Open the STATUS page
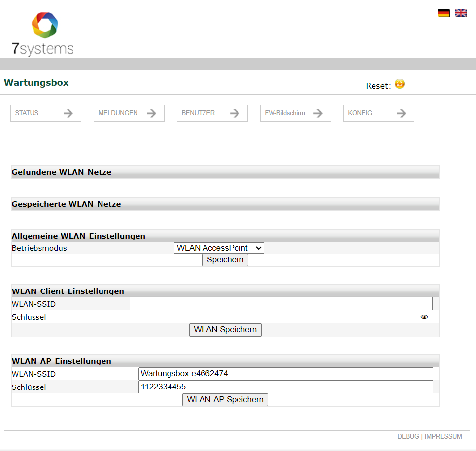Viewport: 476px width, 451px height. 45,113
